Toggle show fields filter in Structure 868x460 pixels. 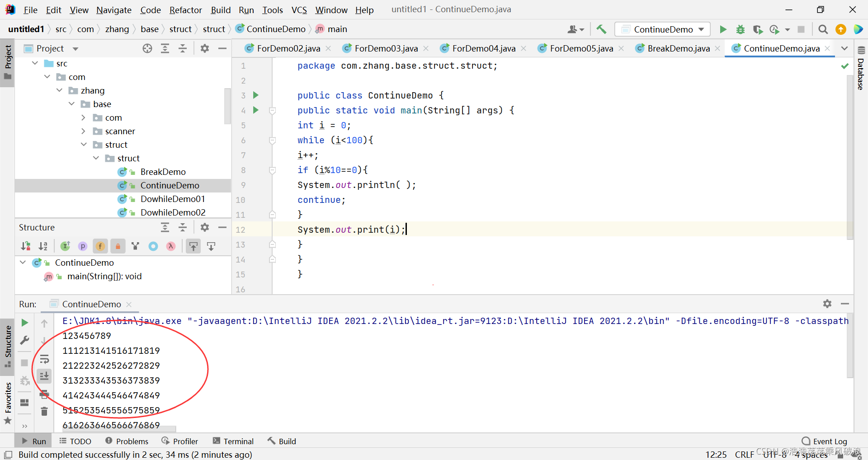pos(100,246)
